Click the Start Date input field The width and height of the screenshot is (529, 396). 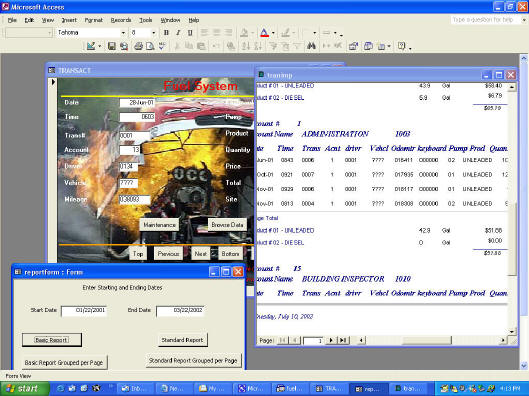(x=84, y=311)
